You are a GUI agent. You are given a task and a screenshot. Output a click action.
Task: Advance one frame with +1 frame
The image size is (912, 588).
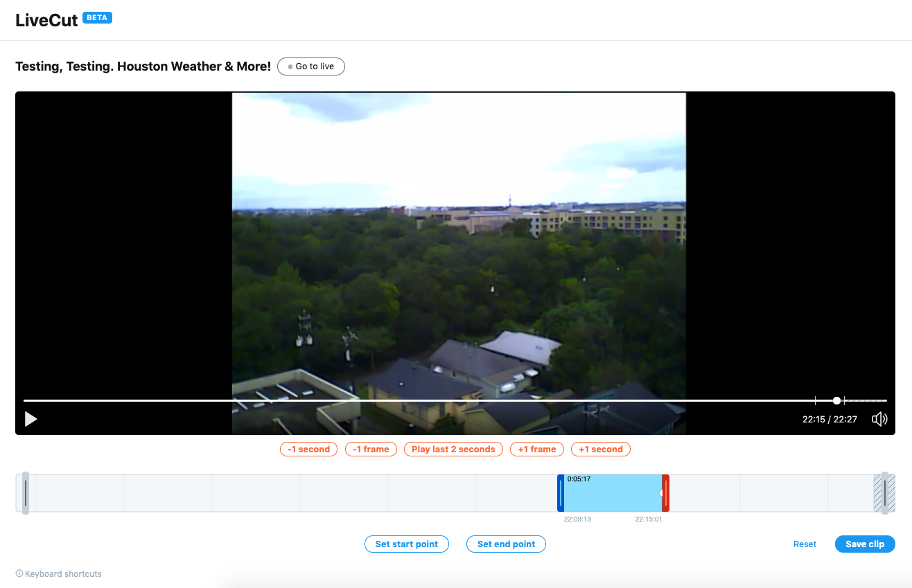point(537,449)
